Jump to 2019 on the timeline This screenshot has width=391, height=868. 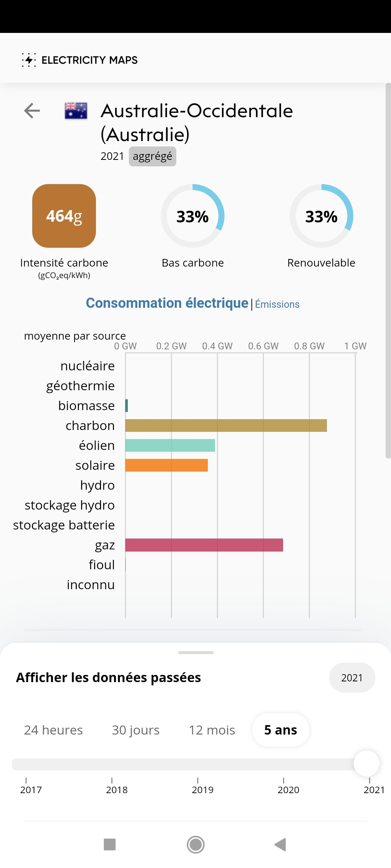click(198, 764)
